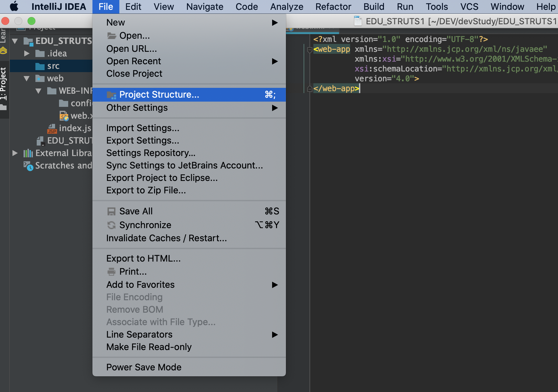Click the web.xml file icon in the tree
This screenshot has height=392, width=558.
coord(64,116)
